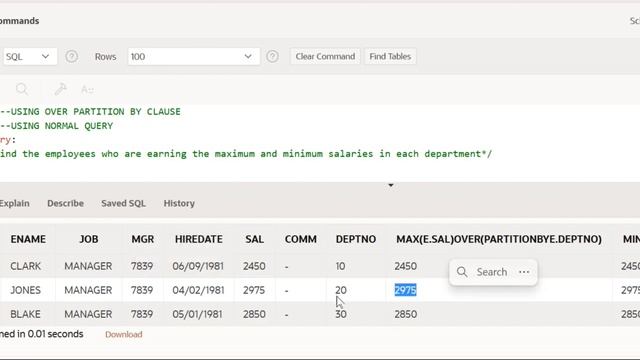Click help icon beside SQL dropdown
The width and height of the screenshot is (640, 360).
[x=71, y=56]
